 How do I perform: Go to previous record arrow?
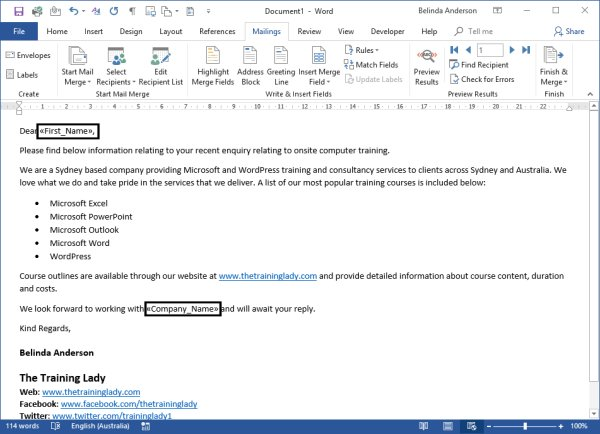tap(468, 50)
